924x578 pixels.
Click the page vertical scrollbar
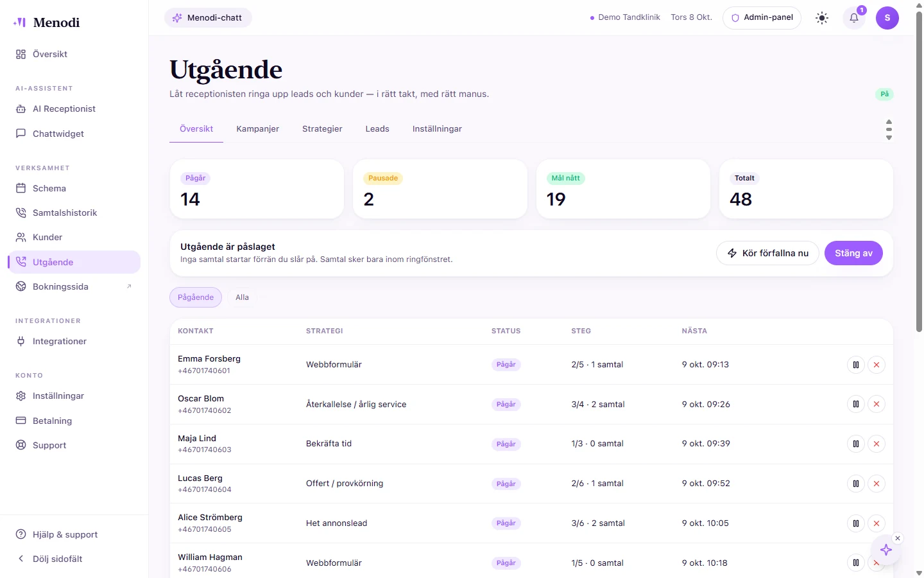click(x=919, y=171)
